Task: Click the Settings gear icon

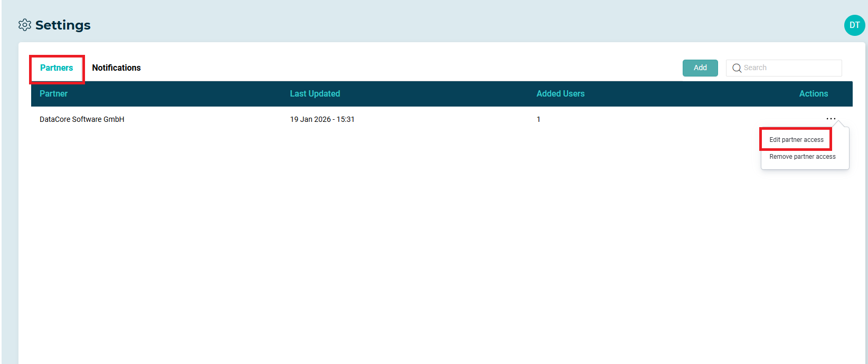Action: 24,25
